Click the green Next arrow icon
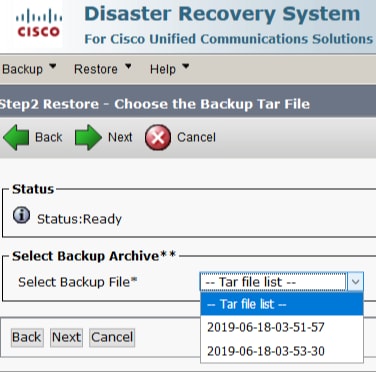376x372 pixels. [x=88, y=137]
